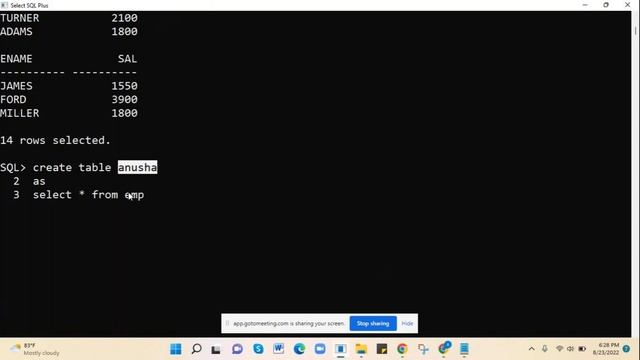Open Snipping Tool from taskbar
Image resolution: width=640 pixels, height=360 pixels.
(x=423, y=349)
